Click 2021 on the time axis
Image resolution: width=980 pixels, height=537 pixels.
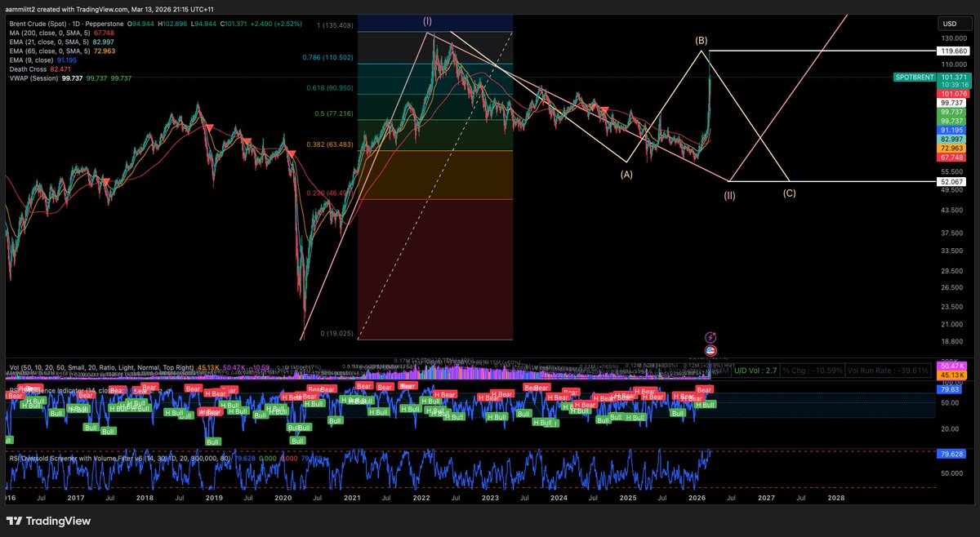click(352, 496)
